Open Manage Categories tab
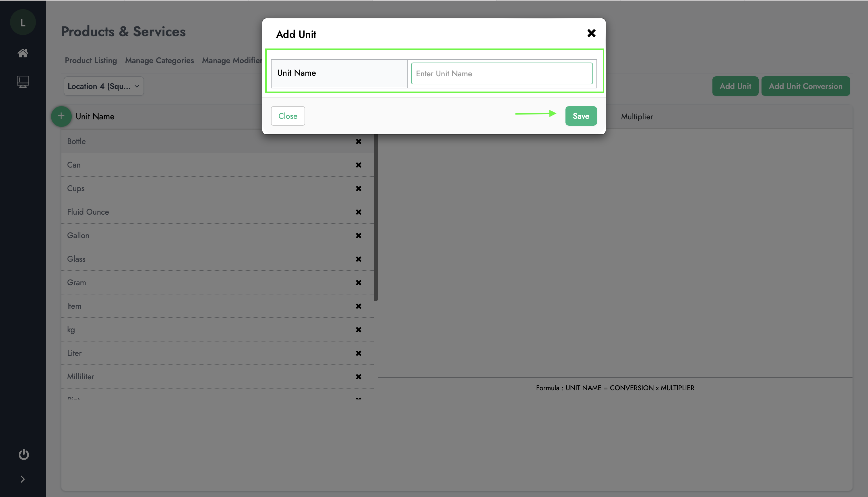Screen dimensions: 868x497 pyautogui.click(x=159, y=61)
